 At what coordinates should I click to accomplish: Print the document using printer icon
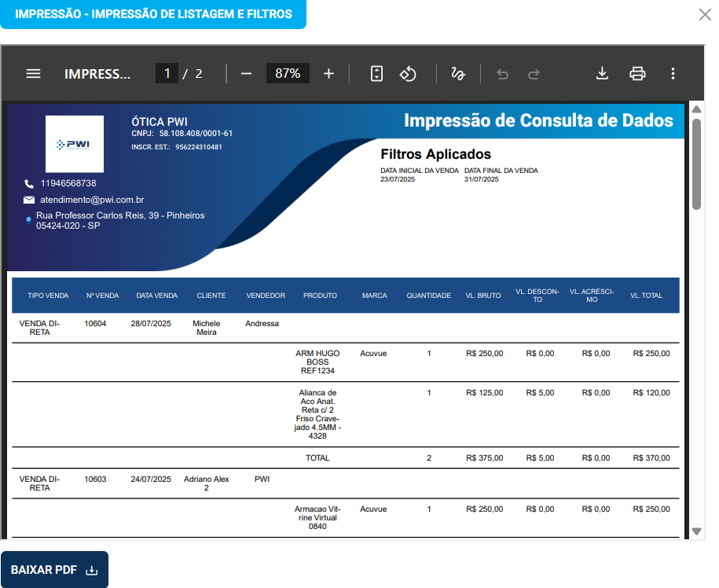click(637, 74)
